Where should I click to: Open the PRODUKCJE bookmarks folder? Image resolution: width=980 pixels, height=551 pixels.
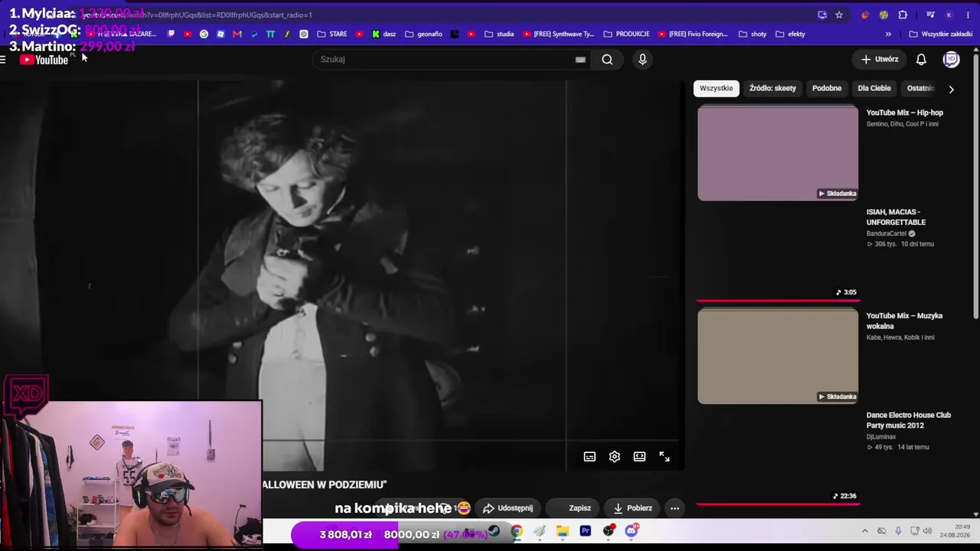pyautogui.click(x=626, y=34)
